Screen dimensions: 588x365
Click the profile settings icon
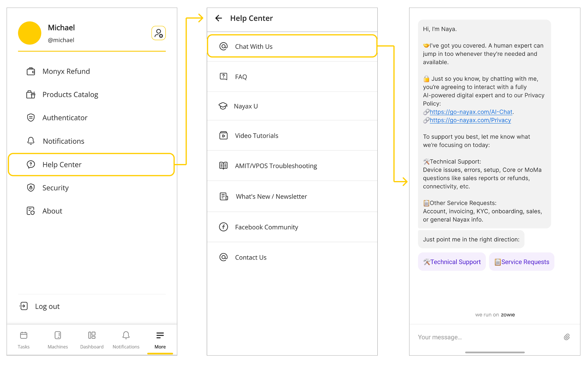(x=159, y=33)
